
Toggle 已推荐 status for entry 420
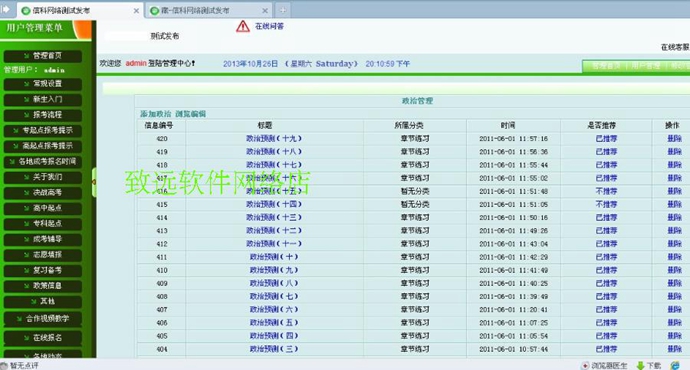coord(606,139)
